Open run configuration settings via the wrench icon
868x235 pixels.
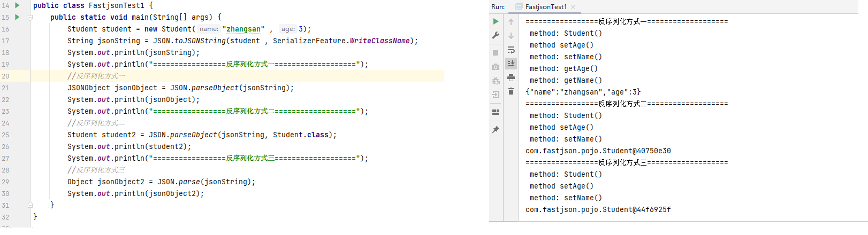pyautogui.click(x=496, y=35)
